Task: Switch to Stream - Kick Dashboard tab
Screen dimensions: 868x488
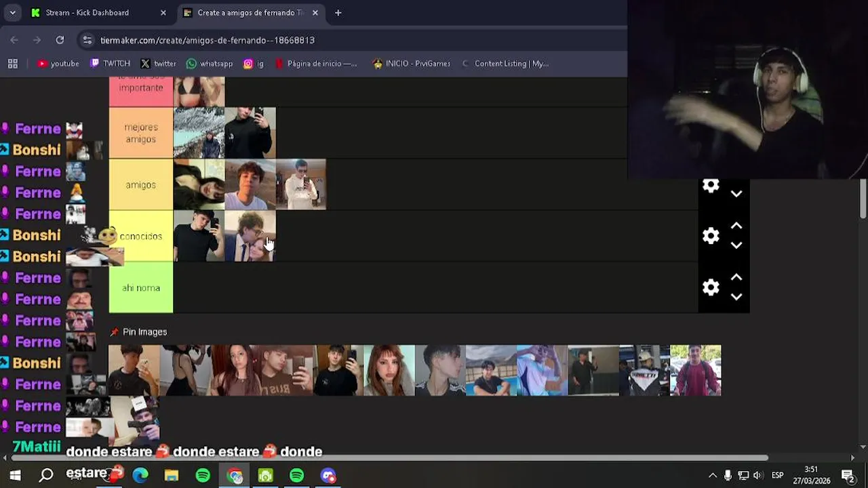Action: (99, 12)
